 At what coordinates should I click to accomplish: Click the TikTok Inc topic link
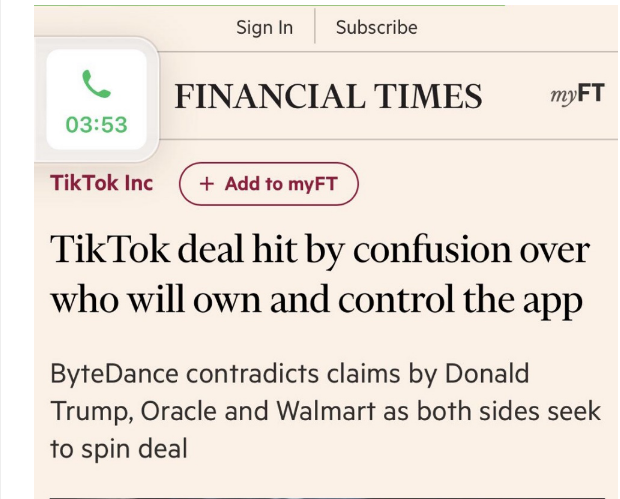pos(102,183)
